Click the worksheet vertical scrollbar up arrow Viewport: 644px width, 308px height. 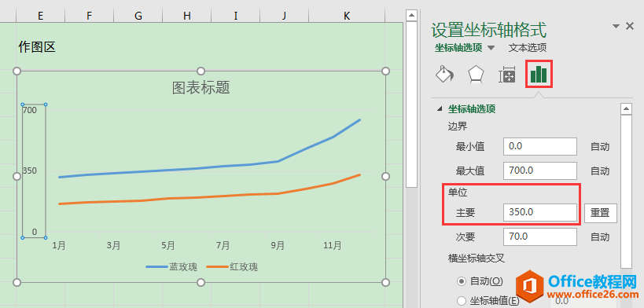[x=411, y=16]
